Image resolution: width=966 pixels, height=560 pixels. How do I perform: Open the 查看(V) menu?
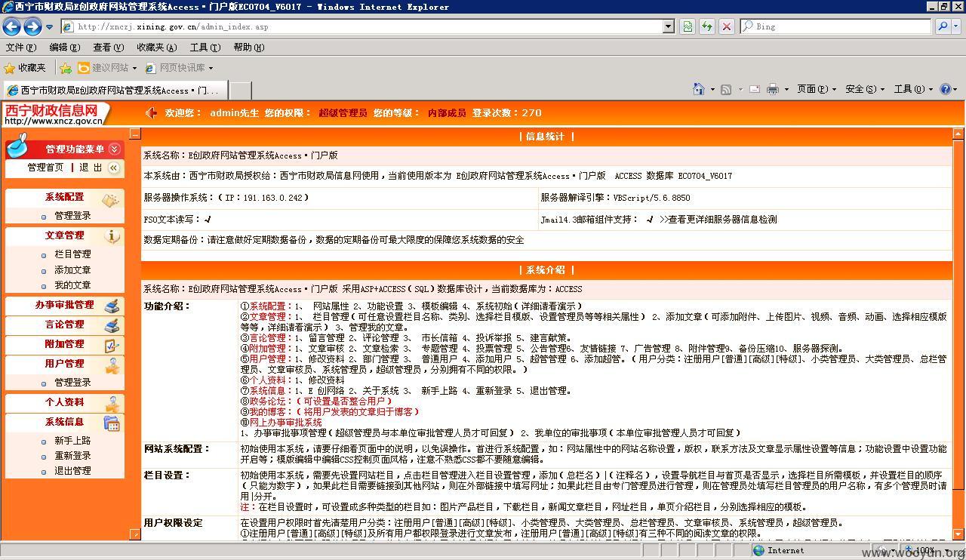(x=108, y=47)
